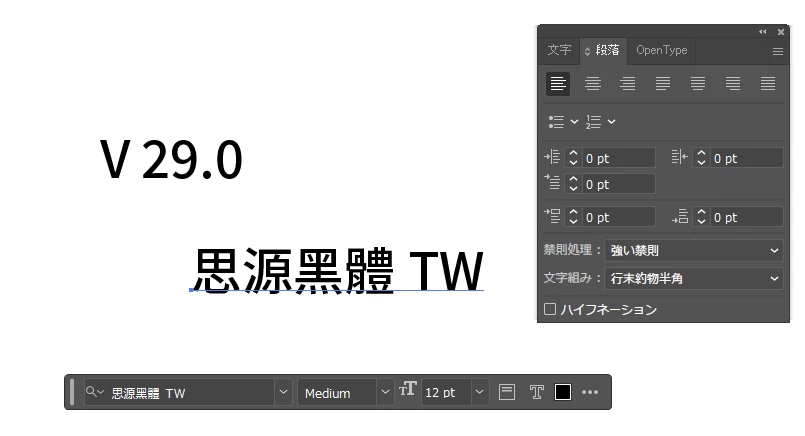This screenshot has height=436, width=805.
Task: Switch to the 文字 tab
Action: 559,50
